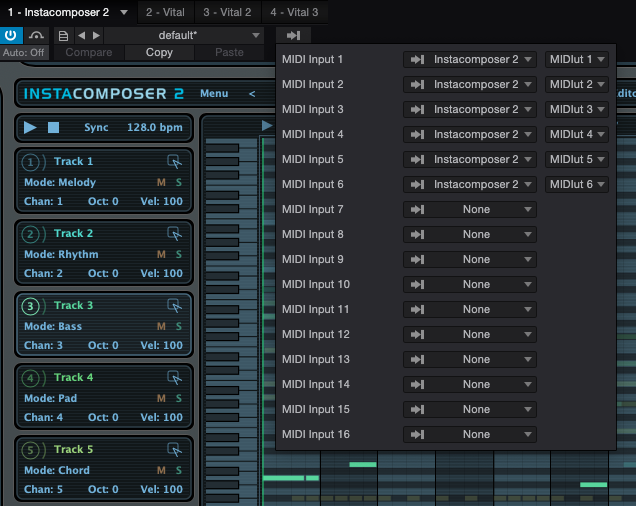This screenshot has height=506, width=636.
Task: Click Track 2 Chan: 2 value
Action: coord(43,273)
